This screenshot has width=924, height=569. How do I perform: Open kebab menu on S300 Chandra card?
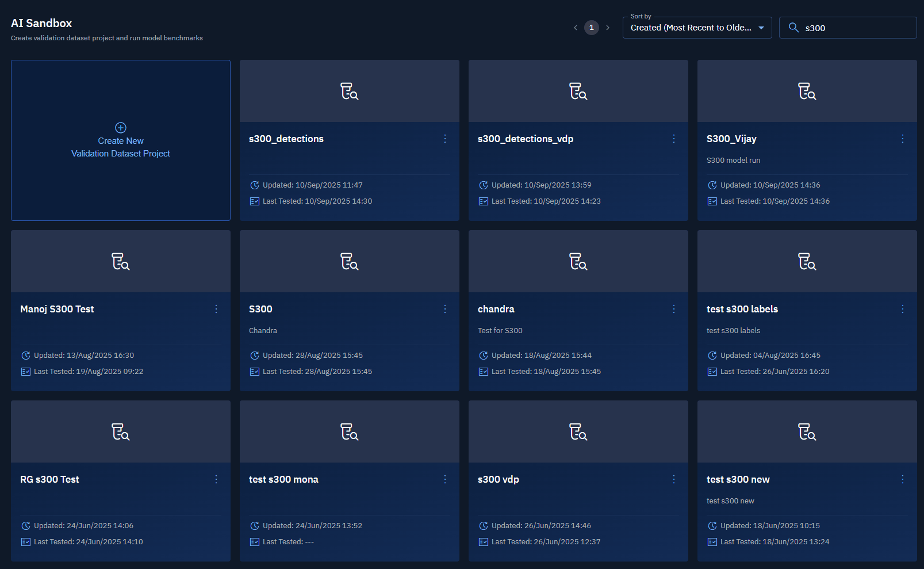pos(444,309)
